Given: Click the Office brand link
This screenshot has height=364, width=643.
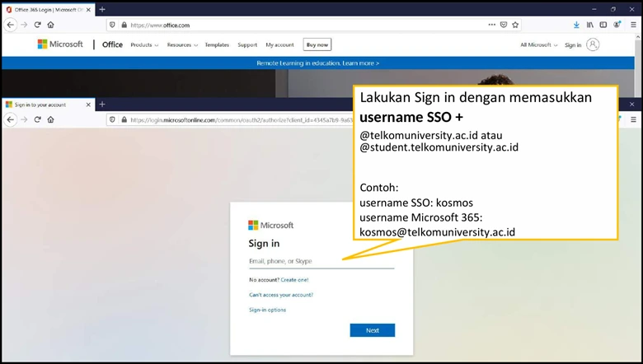Looking at the screenshot, I should pyautogui.click(x=112, y=44).
